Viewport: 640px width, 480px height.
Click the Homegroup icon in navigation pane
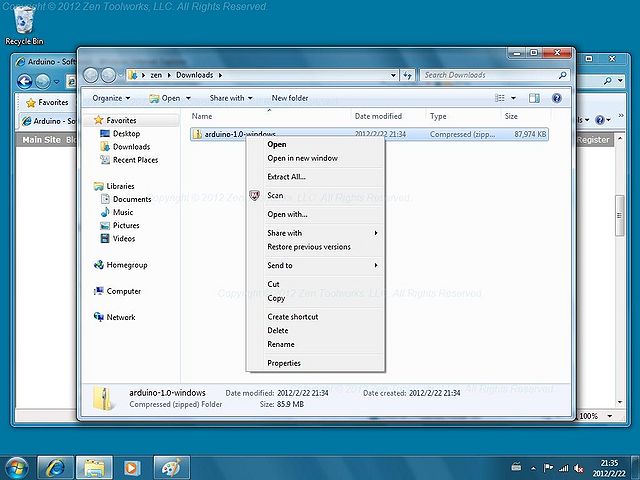tap(98, 265)
